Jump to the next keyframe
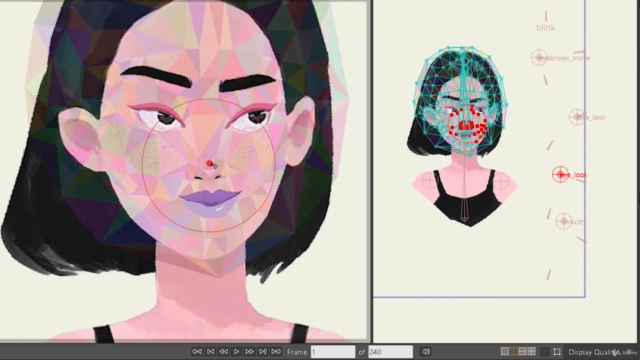Image resolution: width=640 pixels, height=360 pixels. pos(263,351)
